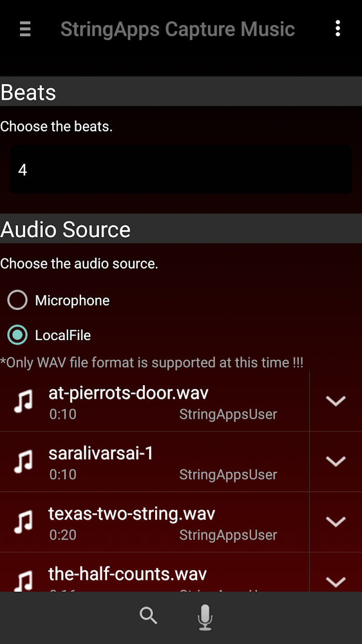This screenshot has width=362, height=644.
Task: Expand options for at-pierrots-door.wav
Action: pyautogui.click(x=336, y=401)
